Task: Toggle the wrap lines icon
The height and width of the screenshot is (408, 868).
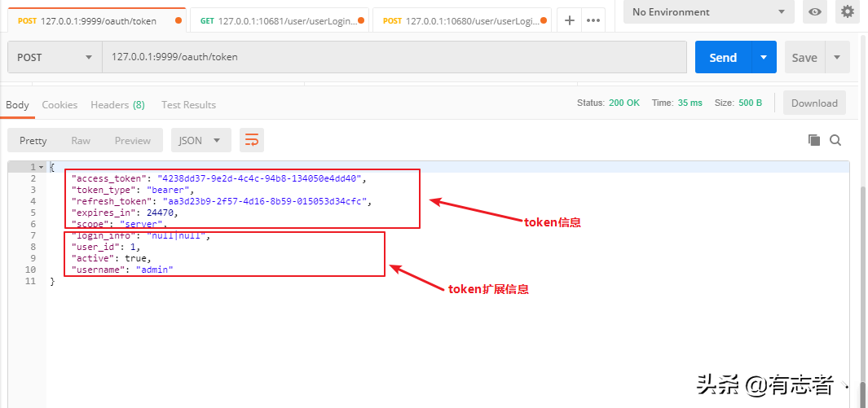Action: [x=252, y=140]
